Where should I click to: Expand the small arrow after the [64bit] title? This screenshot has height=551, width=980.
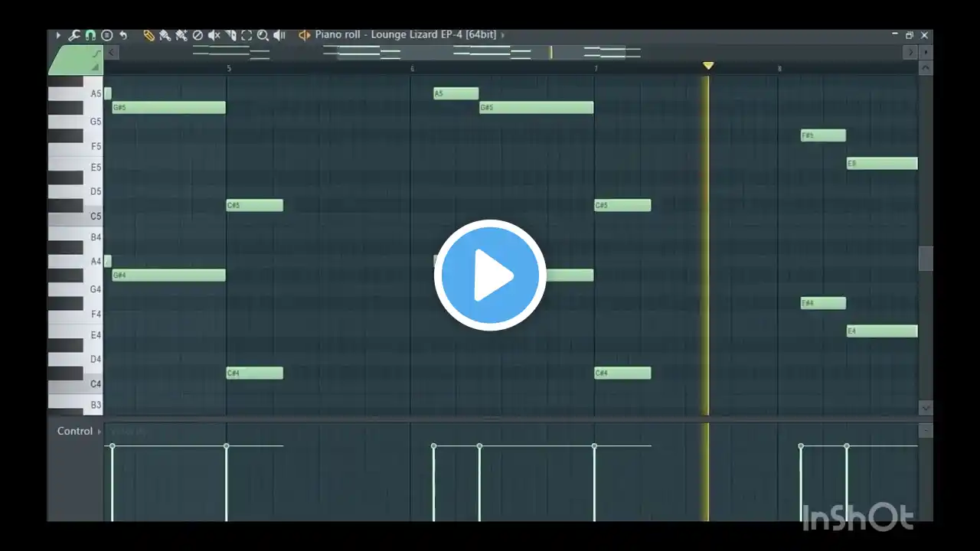(x=503, y=35)
